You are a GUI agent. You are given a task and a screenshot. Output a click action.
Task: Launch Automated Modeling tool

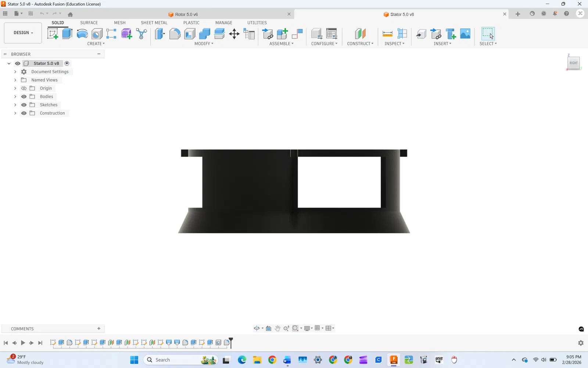(141, 34)
